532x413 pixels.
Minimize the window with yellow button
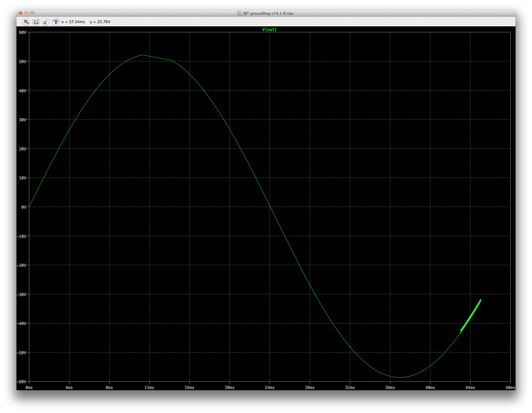[26, 13]
